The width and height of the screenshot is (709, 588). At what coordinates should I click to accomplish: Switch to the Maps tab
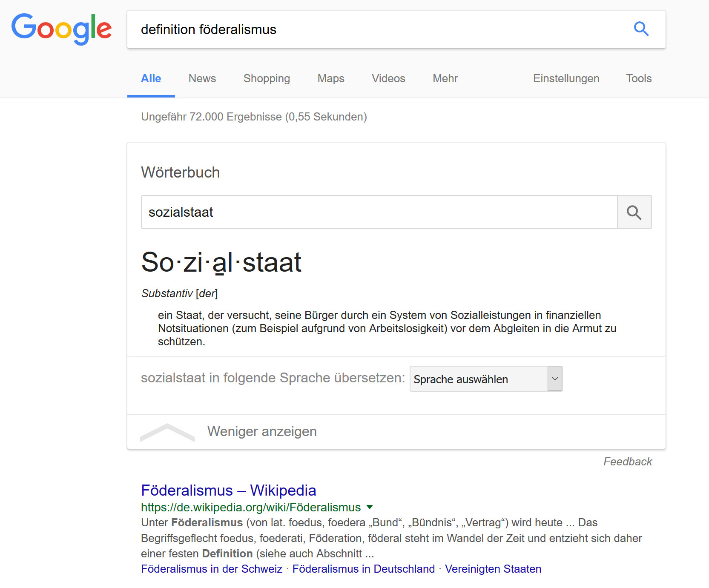pos(330,78)
